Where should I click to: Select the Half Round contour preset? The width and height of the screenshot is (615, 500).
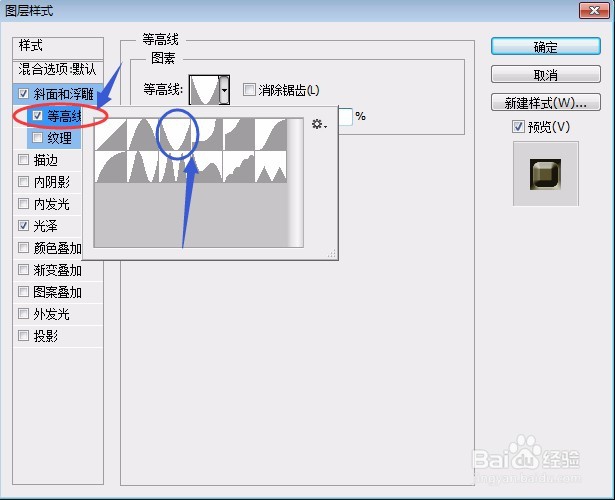(x=111, y=167)
